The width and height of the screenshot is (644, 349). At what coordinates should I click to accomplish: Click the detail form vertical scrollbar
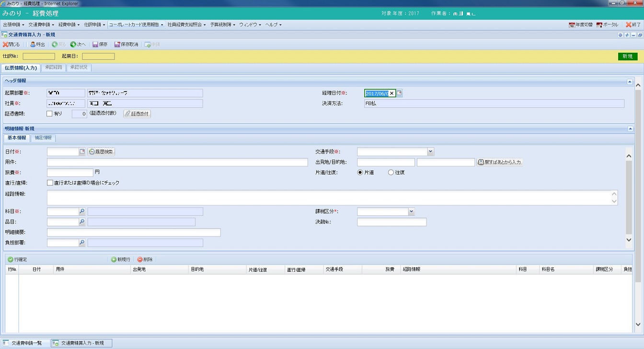[629, 198]
